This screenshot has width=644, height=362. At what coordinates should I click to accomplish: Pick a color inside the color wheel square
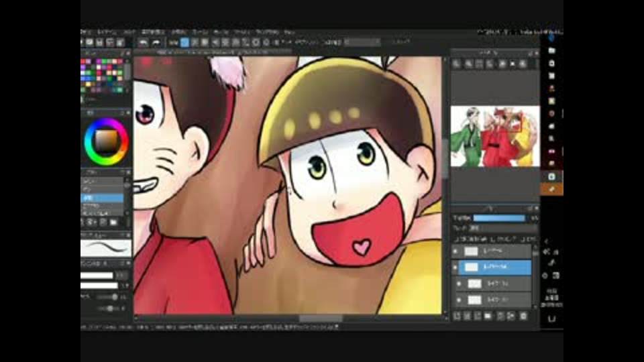pos(107,141)
